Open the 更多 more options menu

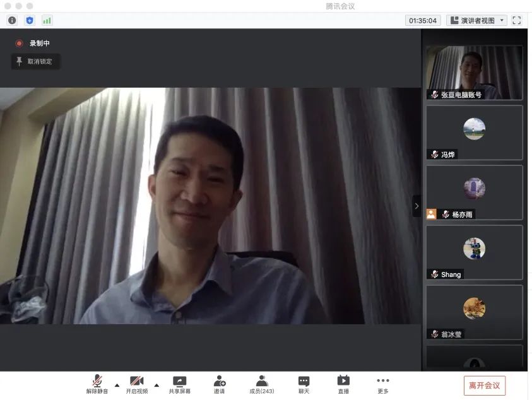(x=382, y=384)
